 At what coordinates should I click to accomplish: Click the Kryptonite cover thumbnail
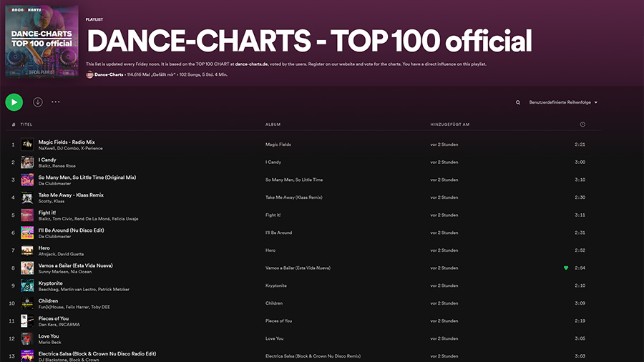click(27, 285)
